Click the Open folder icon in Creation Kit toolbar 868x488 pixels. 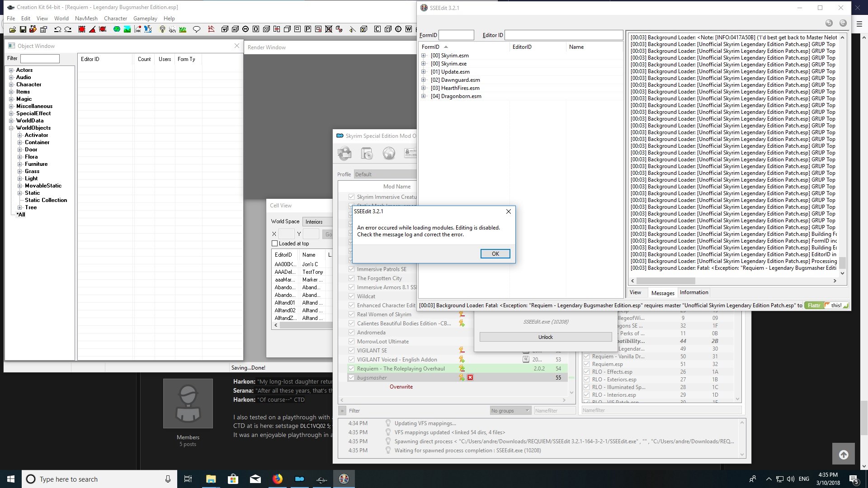[x=13, y=29]
